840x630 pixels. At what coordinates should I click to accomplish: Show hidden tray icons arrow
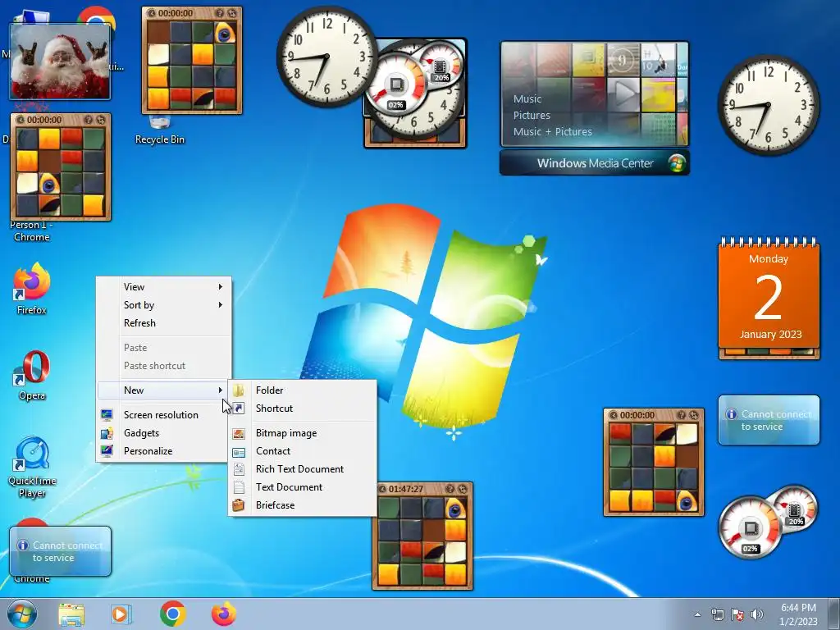tap(697, 615)
